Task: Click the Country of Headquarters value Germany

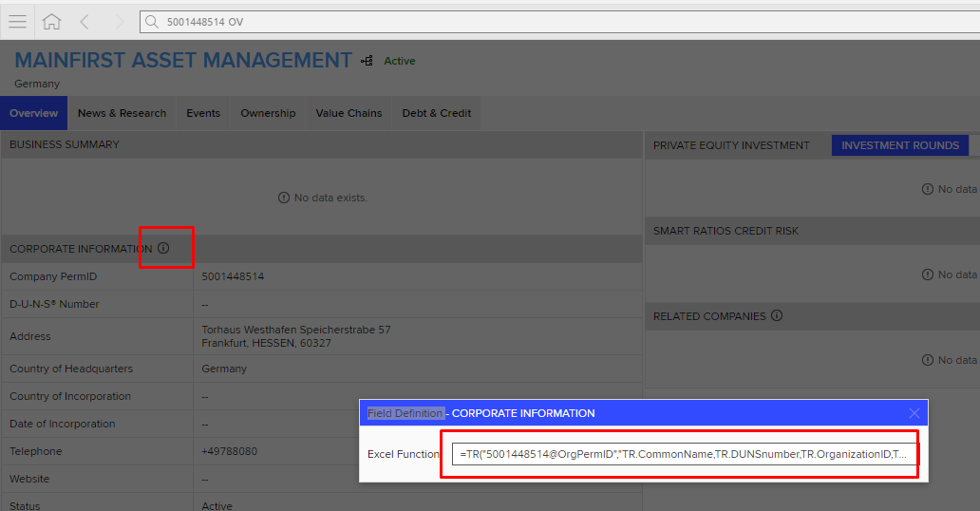Action: click(224, 369)
